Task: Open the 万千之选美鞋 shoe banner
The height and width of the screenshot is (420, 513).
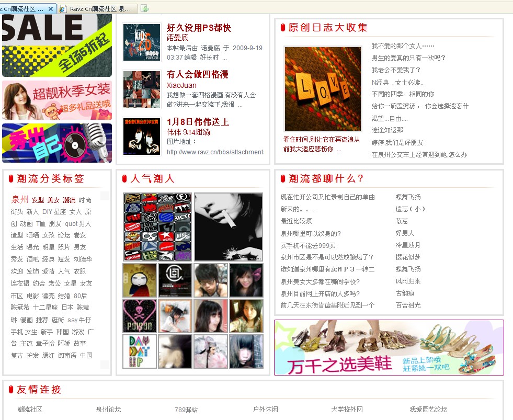Action: pos(389,348)
